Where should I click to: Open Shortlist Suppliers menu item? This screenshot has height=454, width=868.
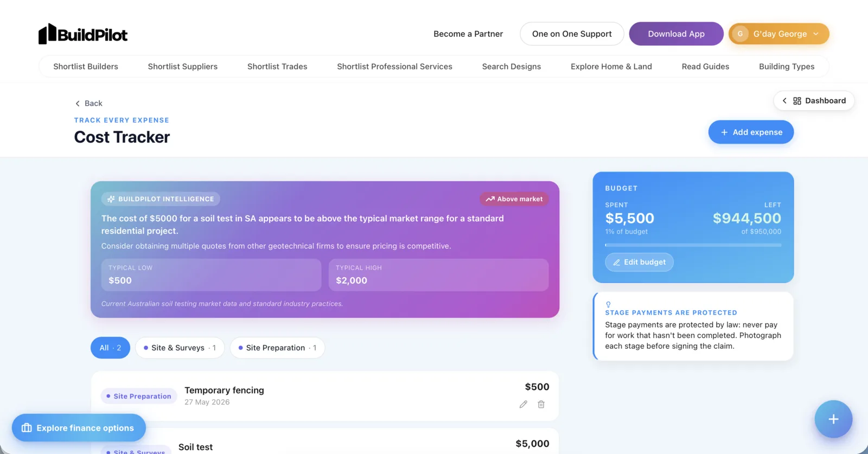tap(183, 66)
